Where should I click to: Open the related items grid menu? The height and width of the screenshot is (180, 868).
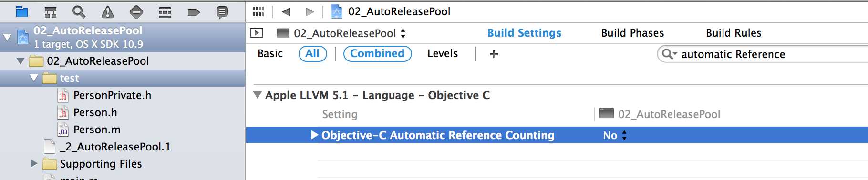coord(258,11)
